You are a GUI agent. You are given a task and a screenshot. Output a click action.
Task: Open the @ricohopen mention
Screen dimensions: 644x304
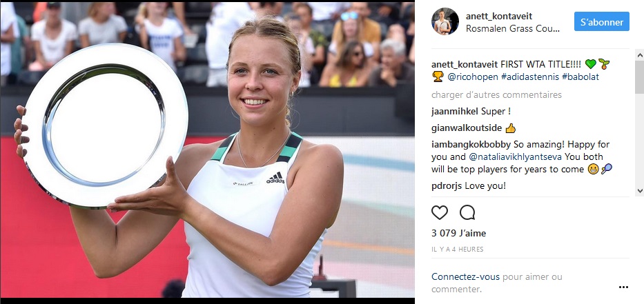tap(472, 77)
